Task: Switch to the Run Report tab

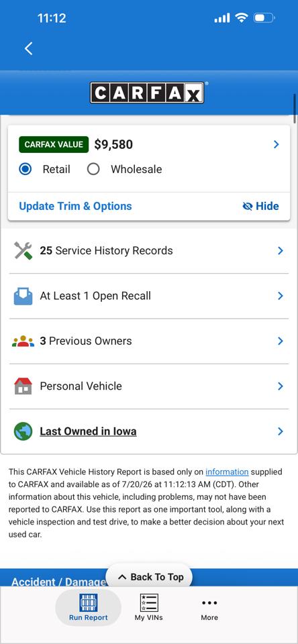Action: [89, 608]
